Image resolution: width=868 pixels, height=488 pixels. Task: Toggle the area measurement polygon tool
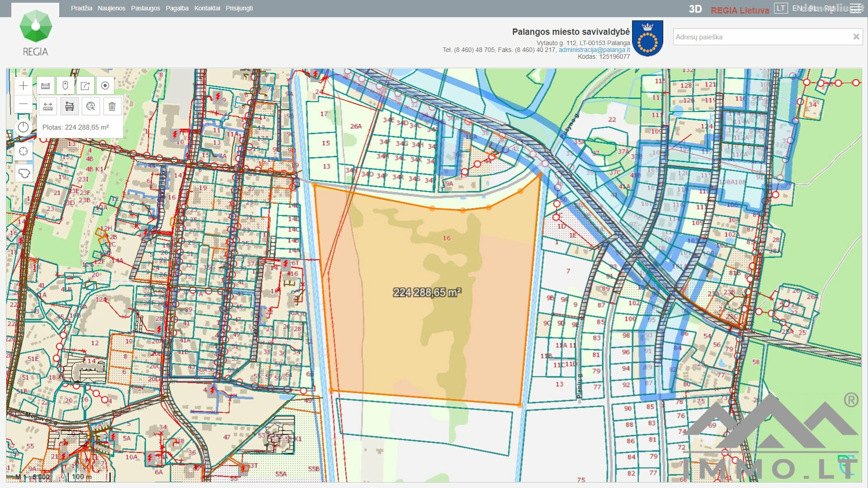tap(69, 107)
